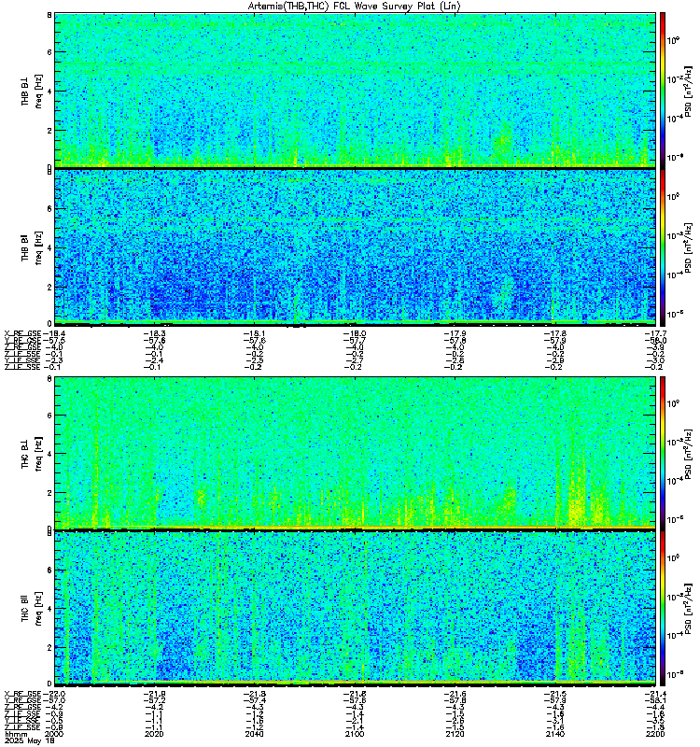The width and height of the screenshot is (700, 747).
Task: Click the '2020' time tick label
Action: (x=155, y=734)
